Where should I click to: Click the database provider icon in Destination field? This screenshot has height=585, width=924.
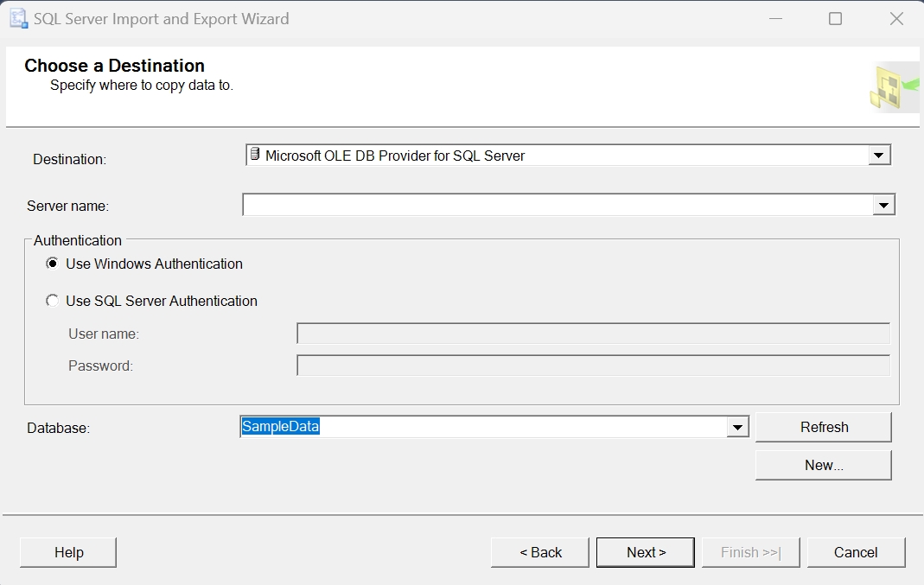pos(255,155)
